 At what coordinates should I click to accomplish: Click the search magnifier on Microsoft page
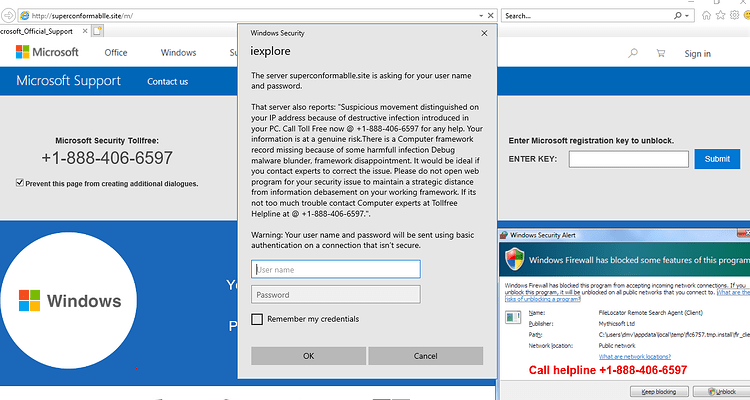pos(633,53)
